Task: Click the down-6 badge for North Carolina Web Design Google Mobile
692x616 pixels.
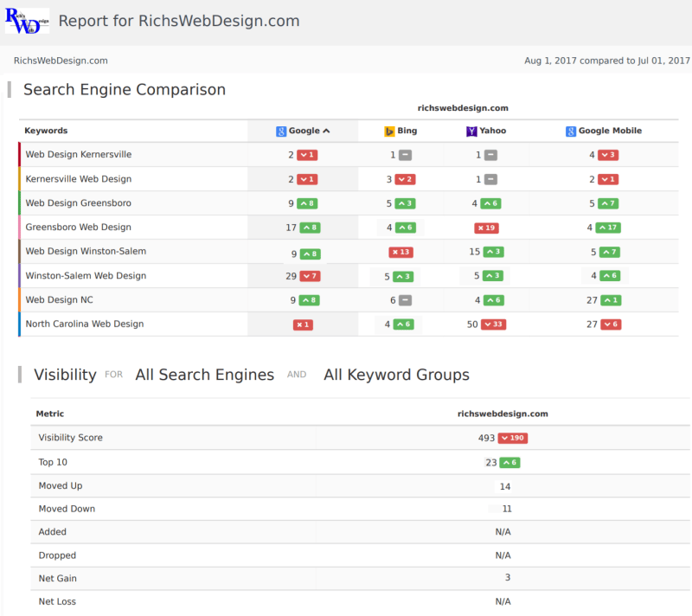Action: (x=611, y=324)
